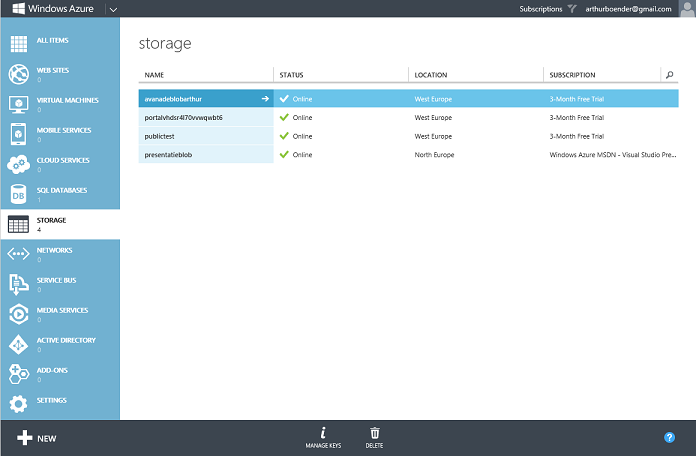
Task: Sort by STATUS column header
Action: (x=291, y=75)
